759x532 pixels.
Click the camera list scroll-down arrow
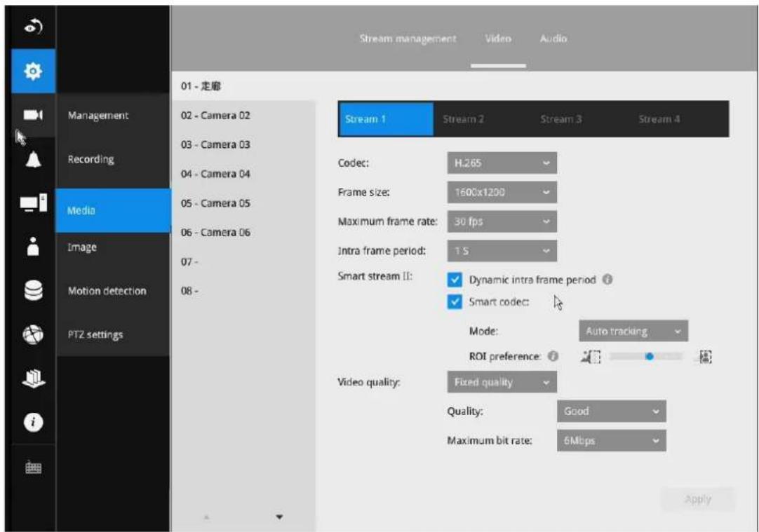pyautogui.click(x=279, y=517)
